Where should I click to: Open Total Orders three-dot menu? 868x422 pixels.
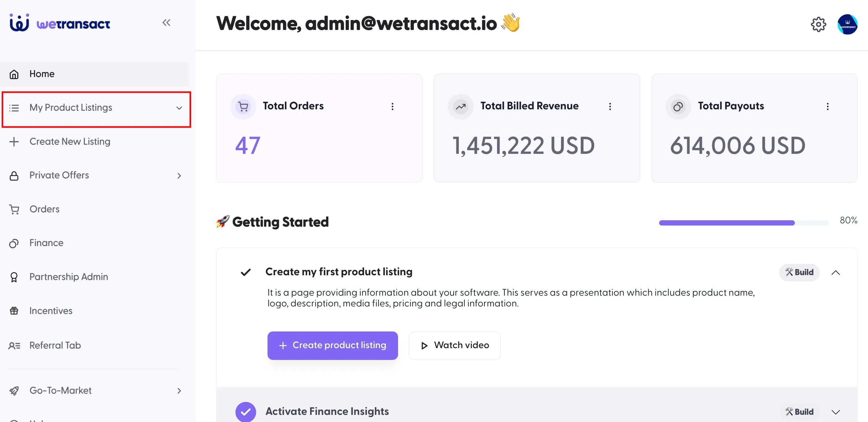tap(392, 107)
